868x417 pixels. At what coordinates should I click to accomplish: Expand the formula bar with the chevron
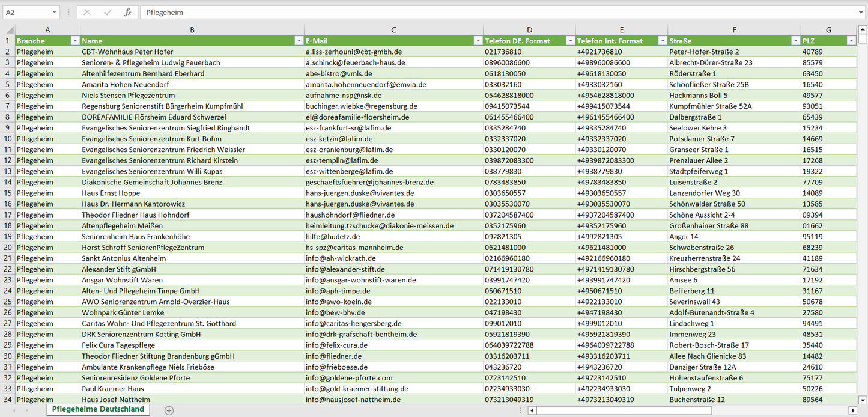click(x=861, y=12)
